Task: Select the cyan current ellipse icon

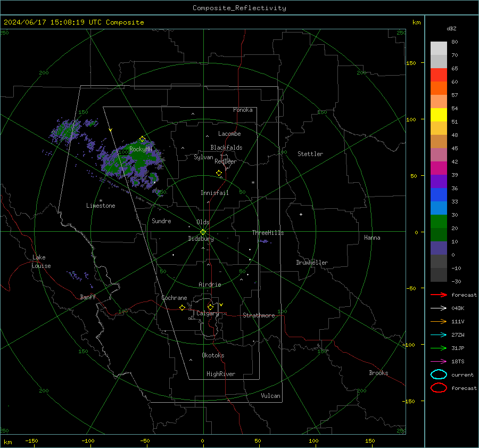Action: point(439,374)
